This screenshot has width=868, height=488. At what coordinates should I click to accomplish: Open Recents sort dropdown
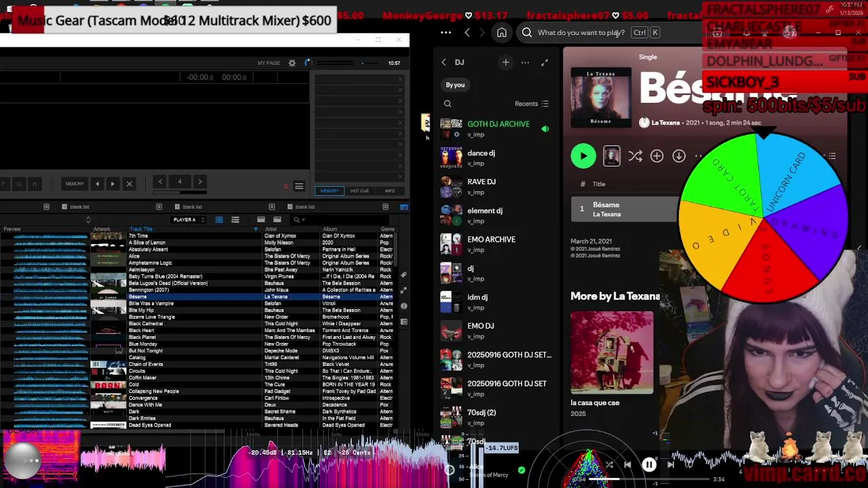pyautogui.click(x=532, y=104)
